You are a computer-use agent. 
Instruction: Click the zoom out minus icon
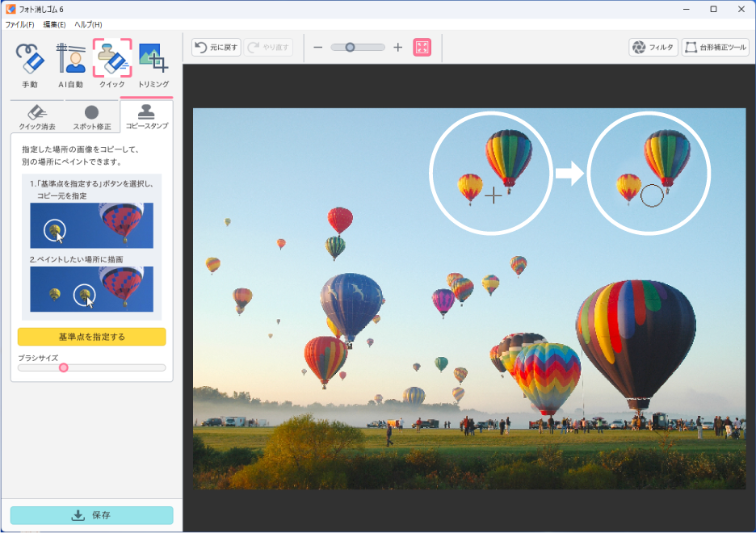tap(317, 48)
